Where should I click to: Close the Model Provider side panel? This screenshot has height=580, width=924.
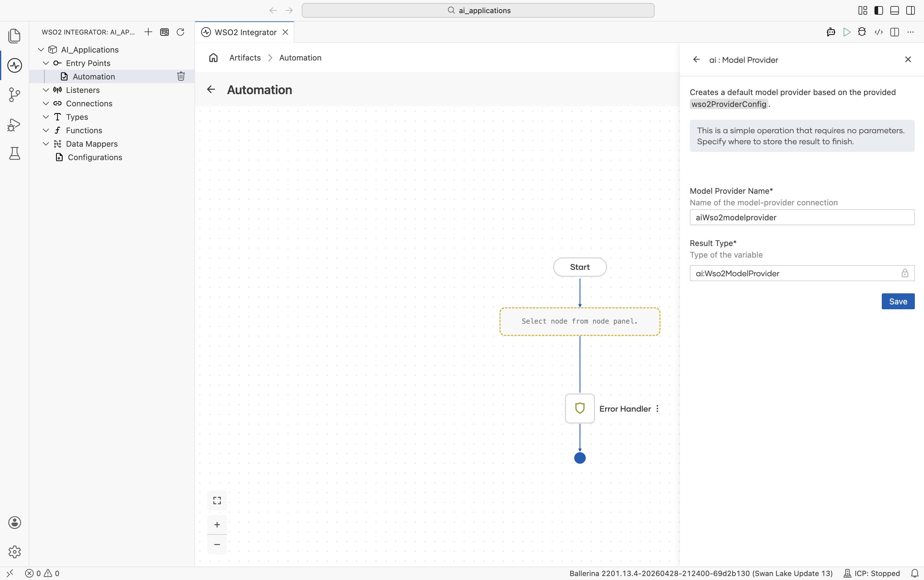coord(908,60)
